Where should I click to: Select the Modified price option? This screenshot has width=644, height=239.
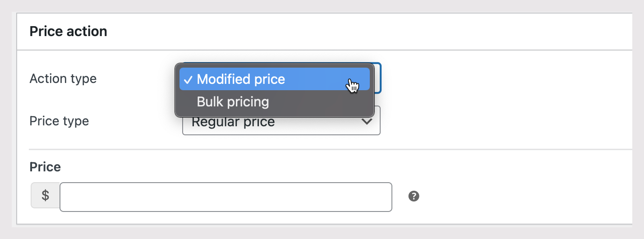point(240,79)
